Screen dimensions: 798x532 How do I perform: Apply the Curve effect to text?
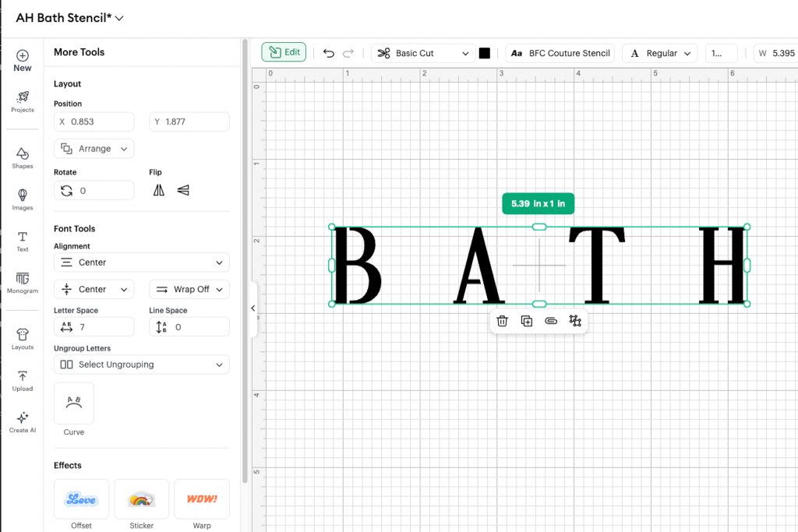73,403
